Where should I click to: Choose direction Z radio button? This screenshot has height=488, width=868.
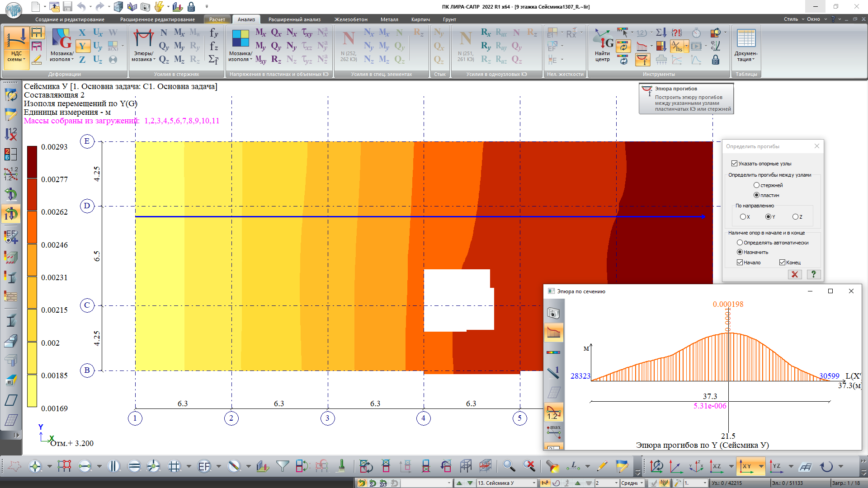tap(795, 217)
